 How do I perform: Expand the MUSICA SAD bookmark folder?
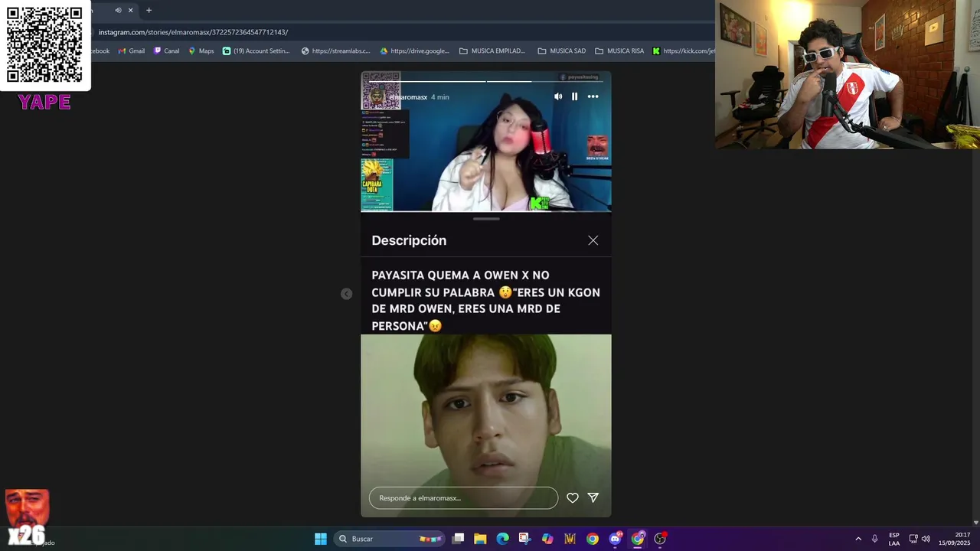(562, 51)
